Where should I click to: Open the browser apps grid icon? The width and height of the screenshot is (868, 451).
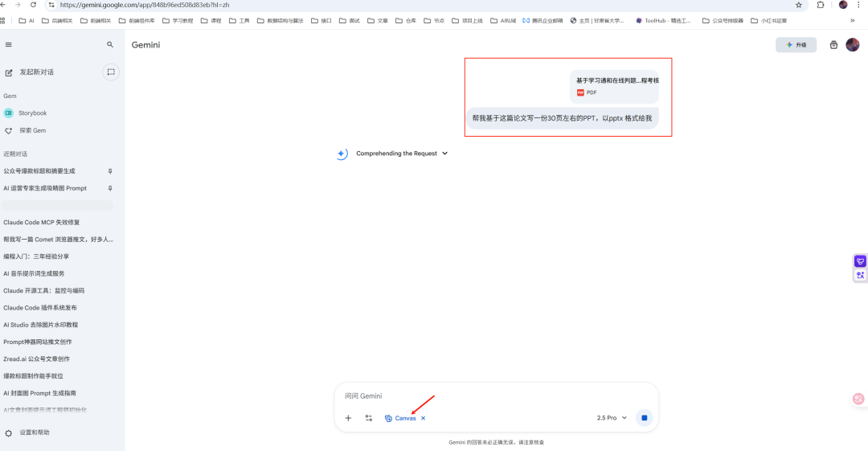(x=2, y=21)
